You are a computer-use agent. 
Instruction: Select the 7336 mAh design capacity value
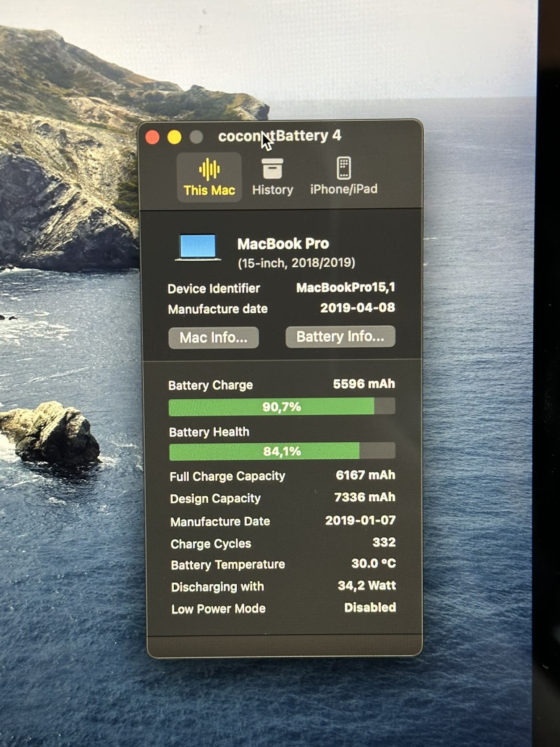tap(365, 497)
